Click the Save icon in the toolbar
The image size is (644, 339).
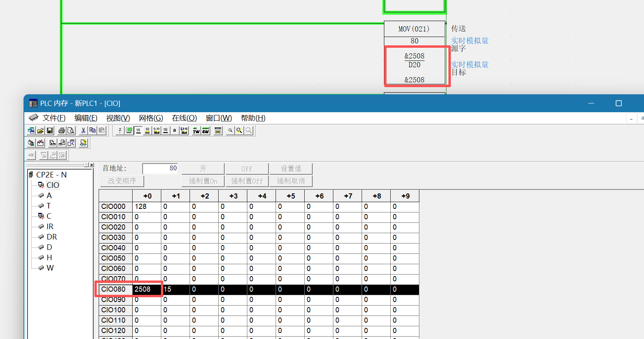click(x=50, y=131)
